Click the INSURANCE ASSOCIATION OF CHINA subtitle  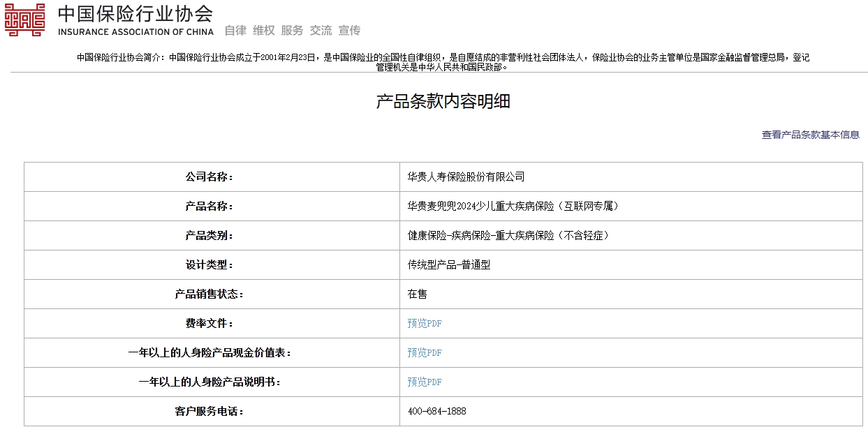point(135,31)
